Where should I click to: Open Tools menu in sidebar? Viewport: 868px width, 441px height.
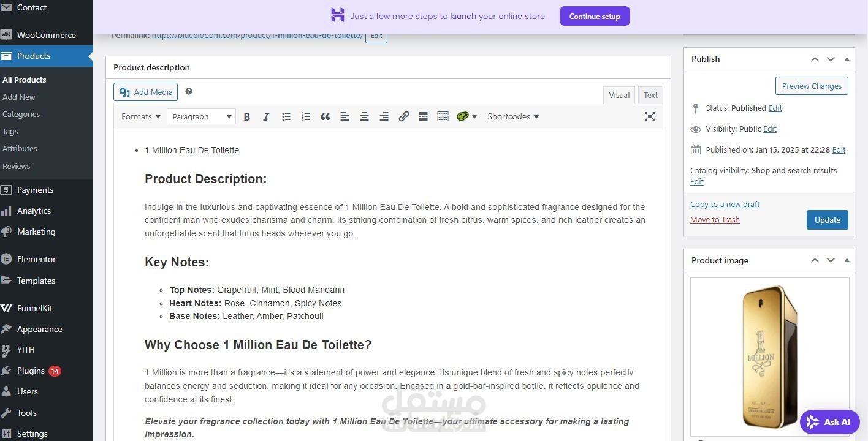click(x=47, y=413)
